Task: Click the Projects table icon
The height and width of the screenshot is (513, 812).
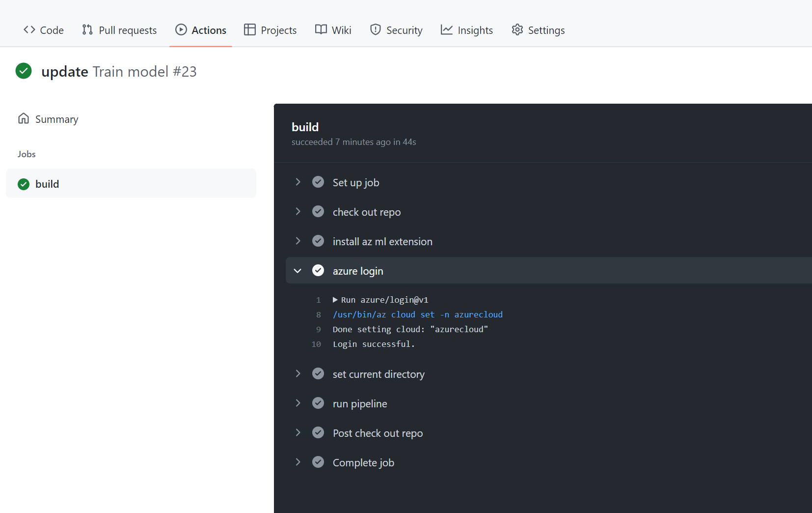Action: 250,30
